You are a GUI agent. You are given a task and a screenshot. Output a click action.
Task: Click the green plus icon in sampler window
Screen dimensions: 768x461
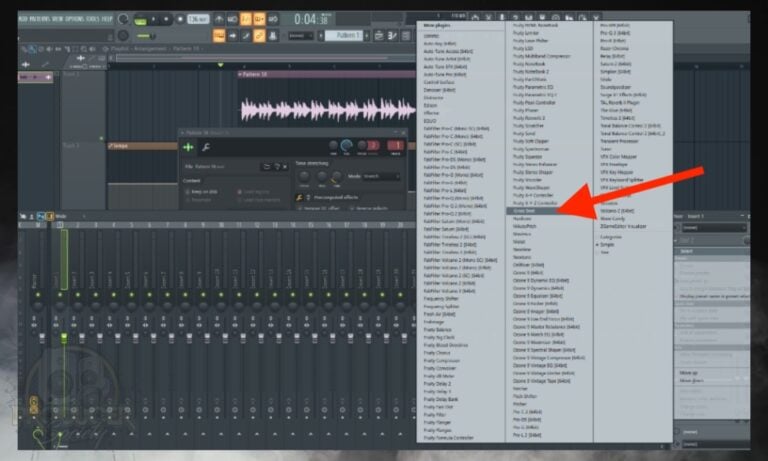point(188,147)
